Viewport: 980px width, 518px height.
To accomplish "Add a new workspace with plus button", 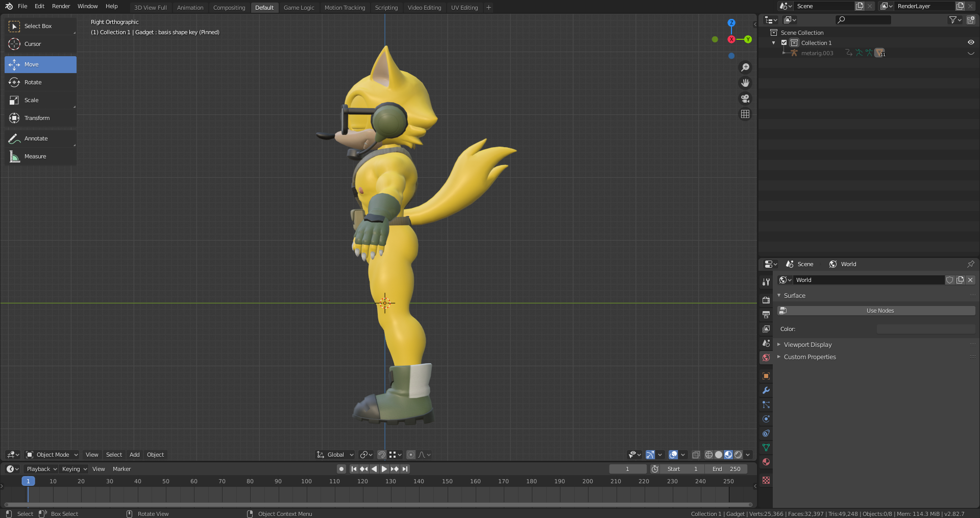I will tap(488, 7).
